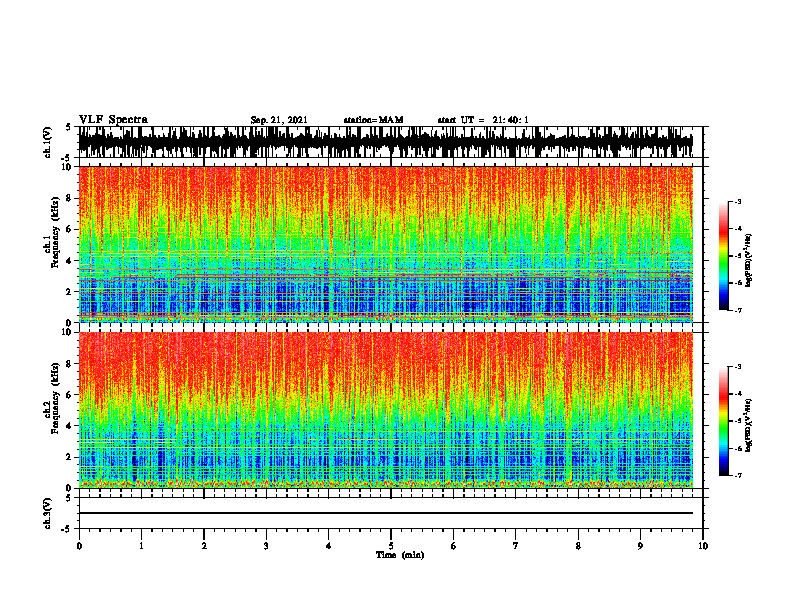Click the ch.1 voltage waveform strip
792x612 pixels.
(x=386, y=142)
